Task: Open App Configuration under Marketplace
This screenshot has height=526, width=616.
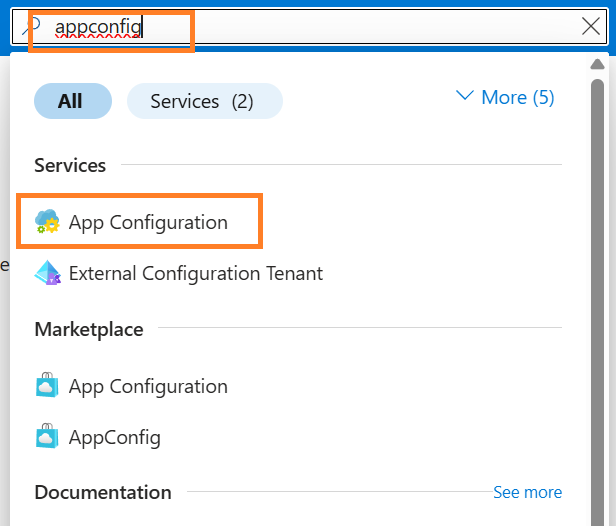Action: [148, 386]
